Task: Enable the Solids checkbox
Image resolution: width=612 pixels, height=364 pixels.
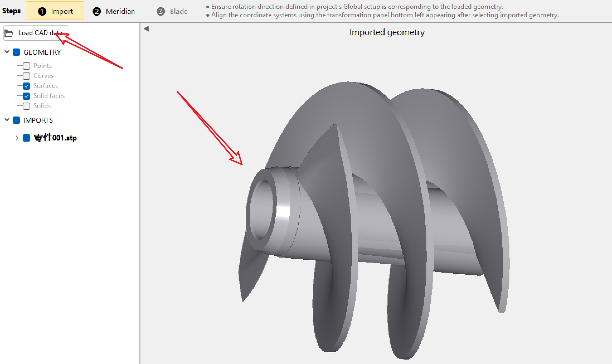Action: (x=26, y=106)
